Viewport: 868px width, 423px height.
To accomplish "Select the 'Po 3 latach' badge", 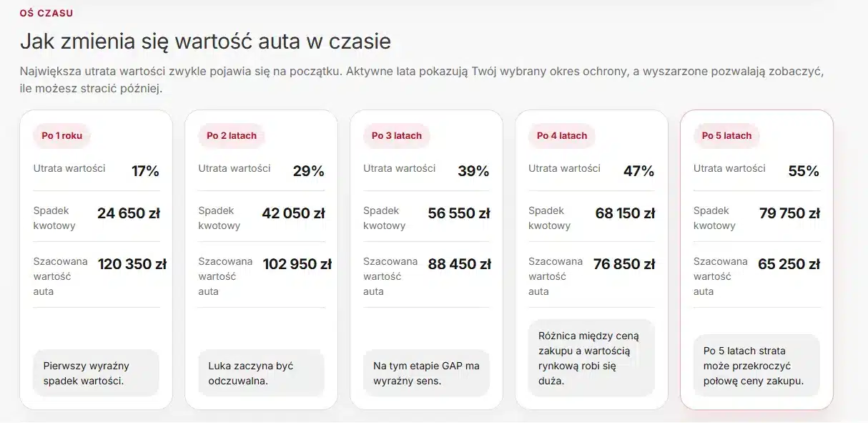I will (397, 135).
